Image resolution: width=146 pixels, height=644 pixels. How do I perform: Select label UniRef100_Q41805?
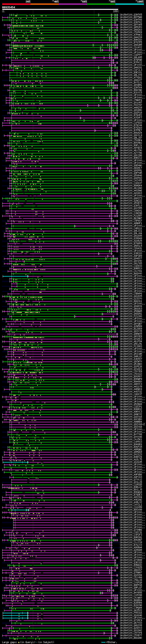coord(131,296)
